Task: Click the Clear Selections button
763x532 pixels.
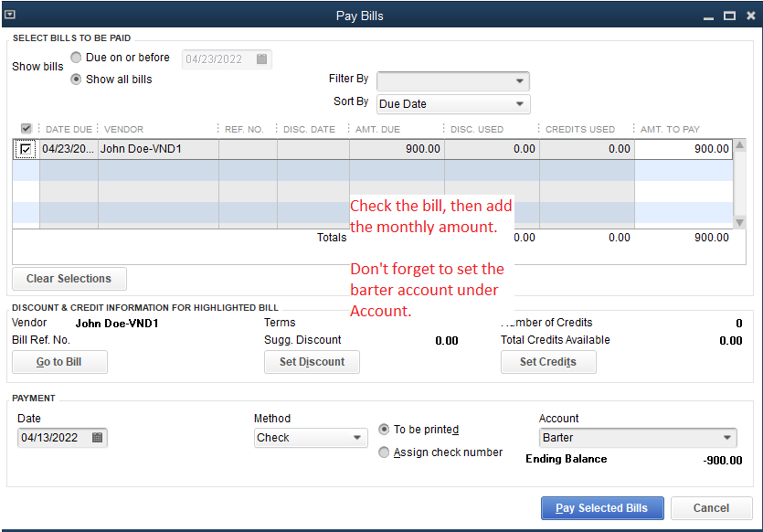Action: click(69, 279)
